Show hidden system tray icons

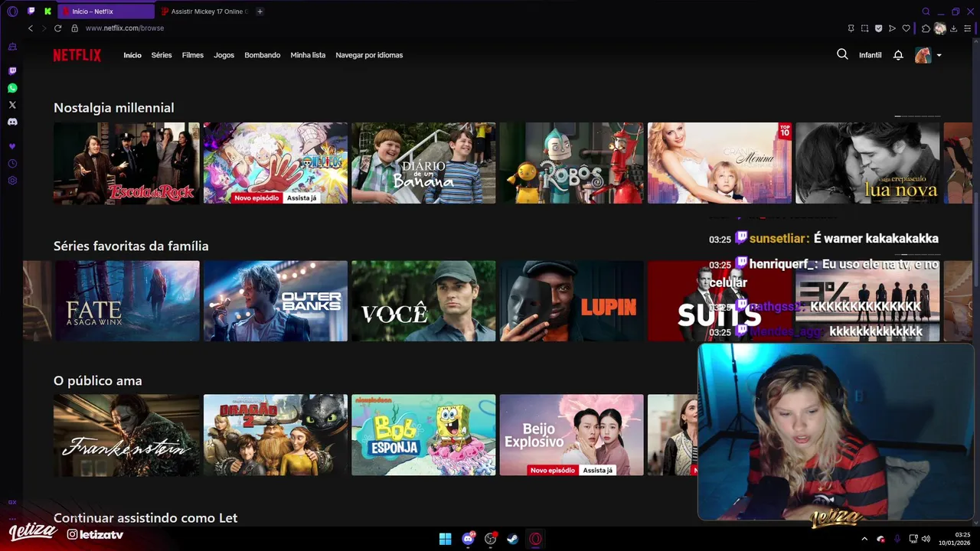(x=864, y=539)
